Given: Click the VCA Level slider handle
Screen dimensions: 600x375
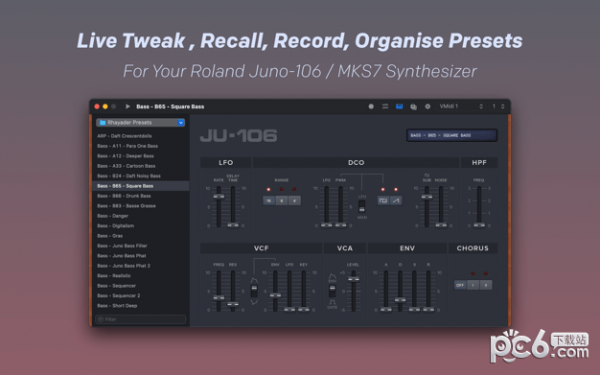Looking at the screenshot, I should click(x=353, y=279).
